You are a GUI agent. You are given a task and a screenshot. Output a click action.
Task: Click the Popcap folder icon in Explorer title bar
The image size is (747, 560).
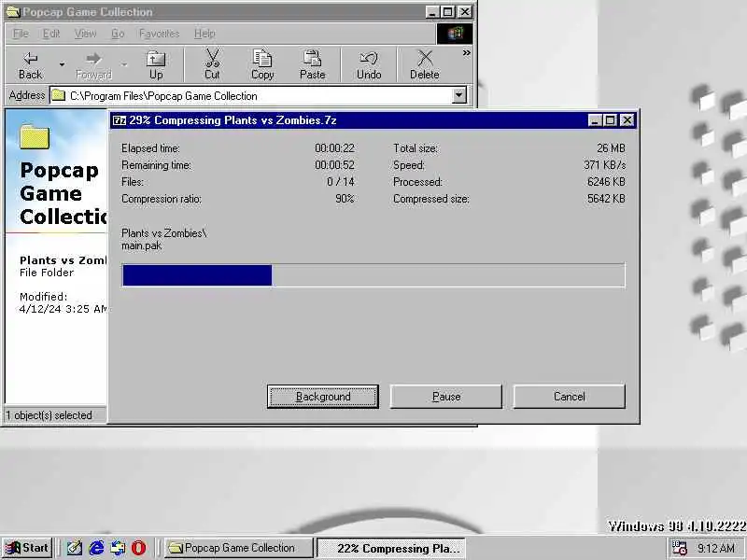[13, 11]
